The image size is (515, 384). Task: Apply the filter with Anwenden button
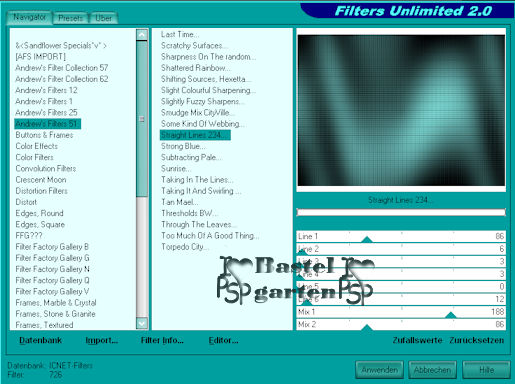tap(380, 370)
